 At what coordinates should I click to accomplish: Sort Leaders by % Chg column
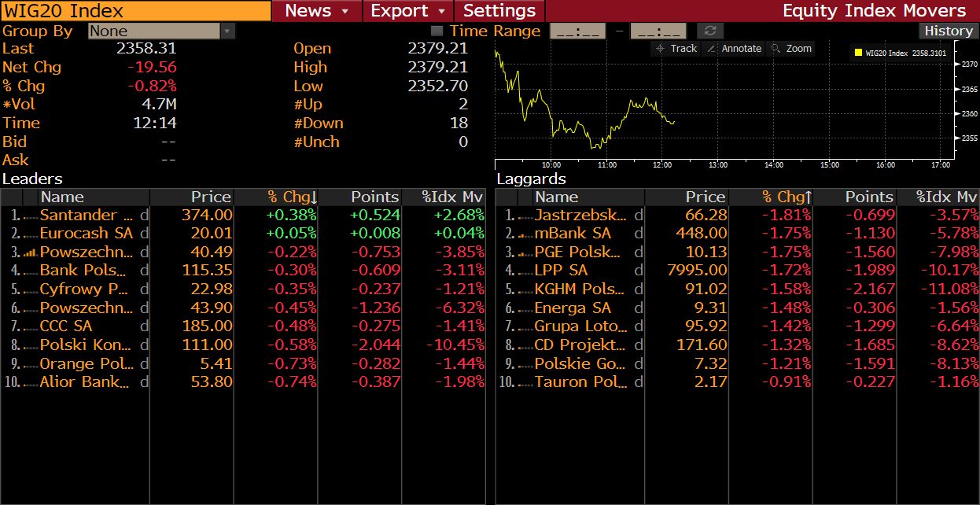pyautogui.click(x=292, y=197)
